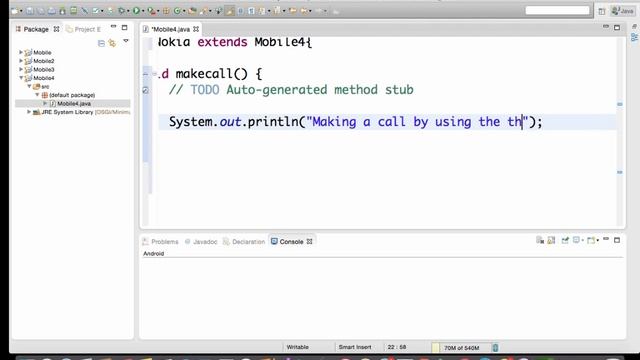Click the Quick Access search field
This screenshot has width=640, height=360.
pos(558,11)
